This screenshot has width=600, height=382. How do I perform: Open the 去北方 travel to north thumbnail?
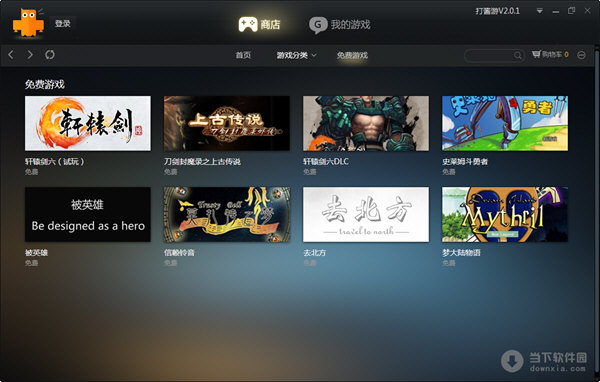pos(366,214)
